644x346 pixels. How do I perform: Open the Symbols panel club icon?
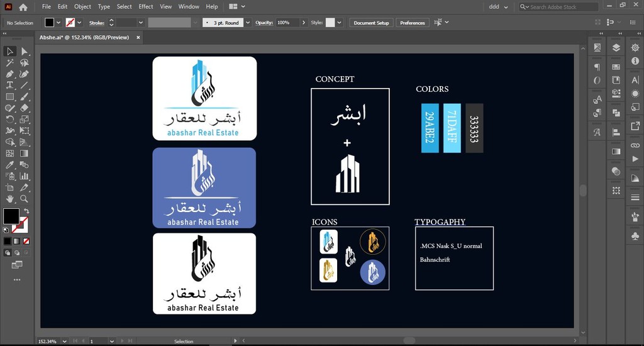[635, 236]
